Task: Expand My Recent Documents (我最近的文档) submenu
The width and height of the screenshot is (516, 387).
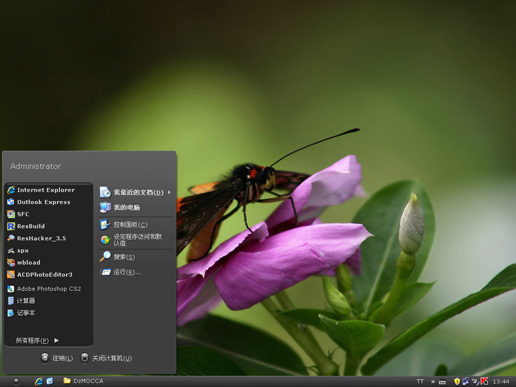Action: coord(136,192)
